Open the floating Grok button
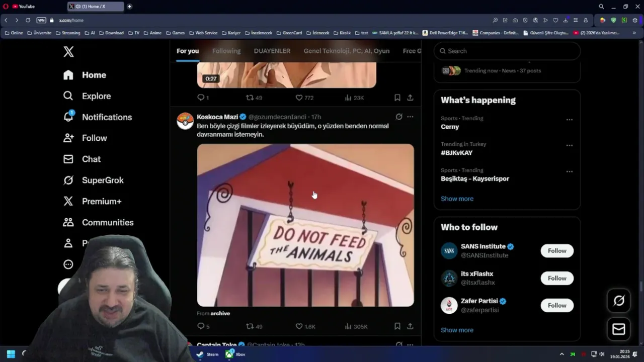Screen dimensions: 644x362 (x=619, y=301)
